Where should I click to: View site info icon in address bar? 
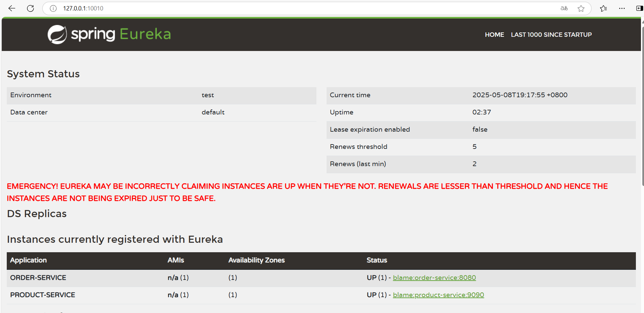[53, 8]
